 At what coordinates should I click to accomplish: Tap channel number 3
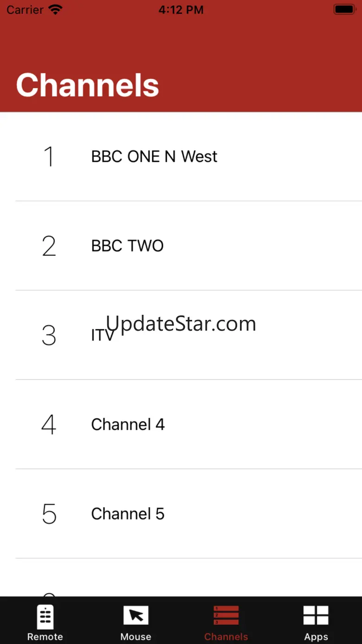[49, 335]
